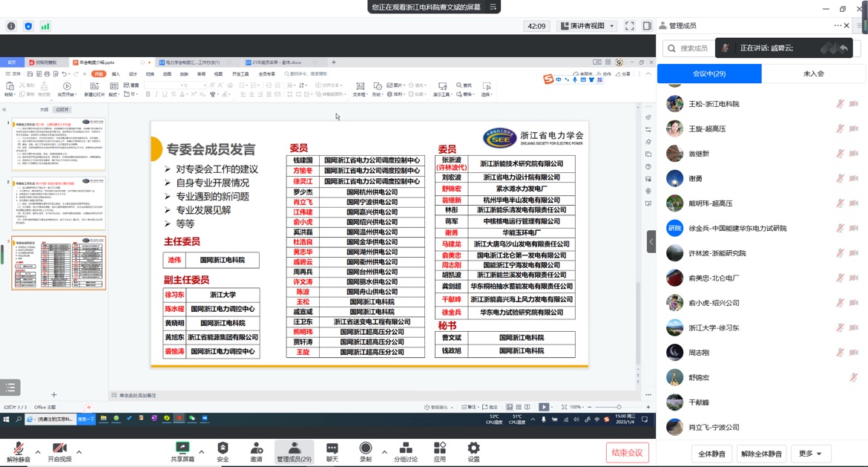Switch to the 未入会 tab

(x=813, y=74)
